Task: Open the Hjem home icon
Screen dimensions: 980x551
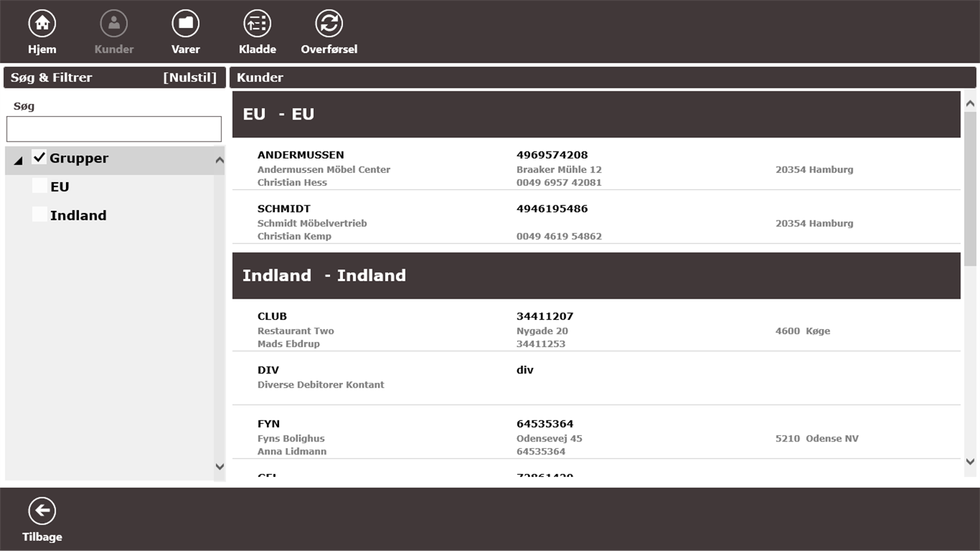Action: click(42, 24)
